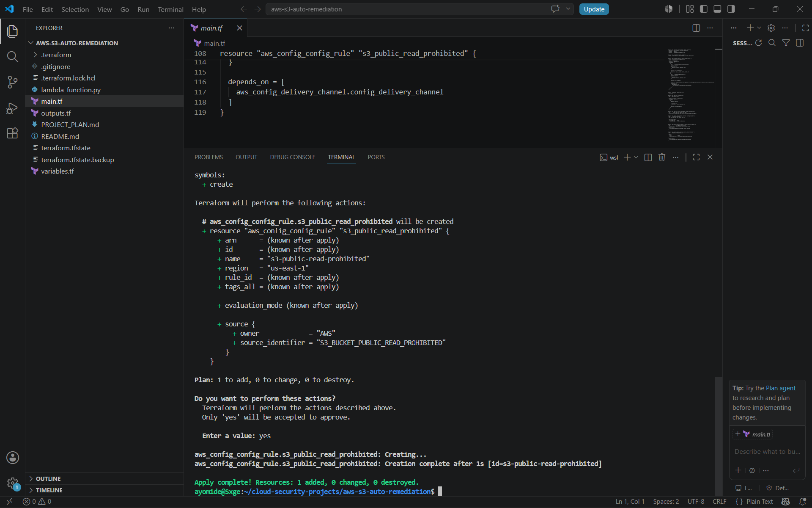Filter the chat sessions

coord(786,43)
